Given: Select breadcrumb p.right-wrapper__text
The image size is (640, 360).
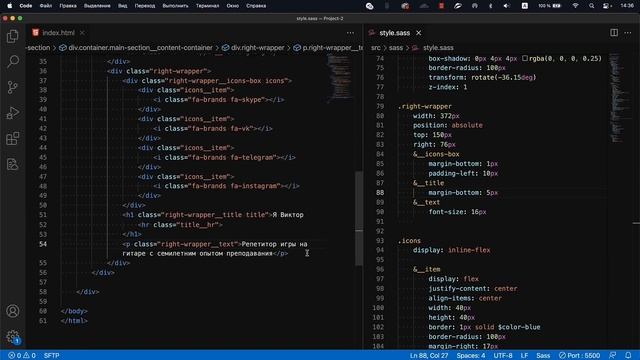Looking at the screenshot, I should coord(328,48).
